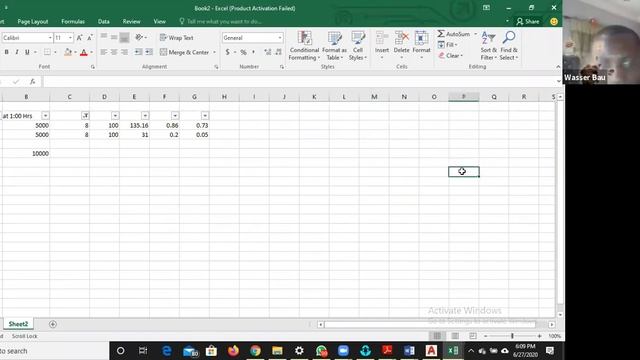The width and height of the screenshot is (640, 360).
Task: Open the Format cells menu
Action: [421, 46]
